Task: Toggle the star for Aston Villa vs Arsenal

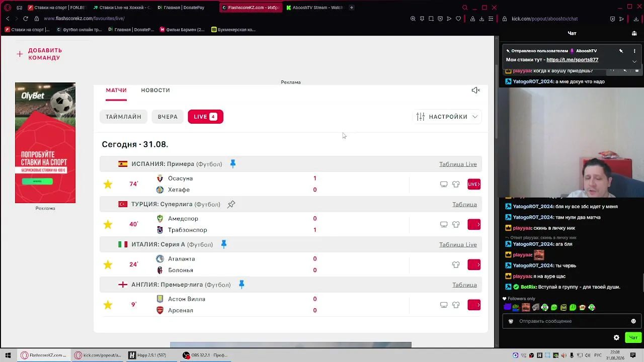Action: click(108, 305)
